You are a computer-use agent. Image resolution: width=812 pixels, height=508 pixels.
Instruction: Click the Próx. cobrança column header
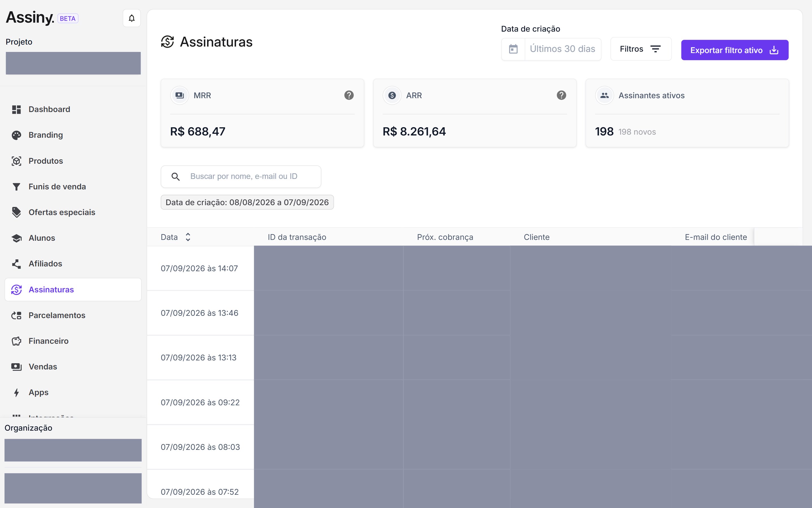tap(445, 237)
